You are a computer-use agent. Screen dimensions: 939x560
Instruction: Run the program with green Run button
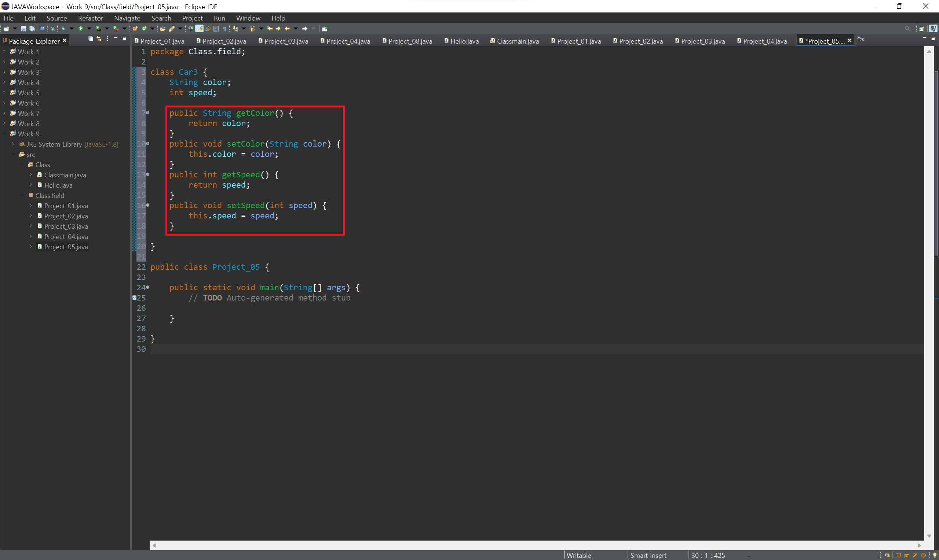click(80, 29)
